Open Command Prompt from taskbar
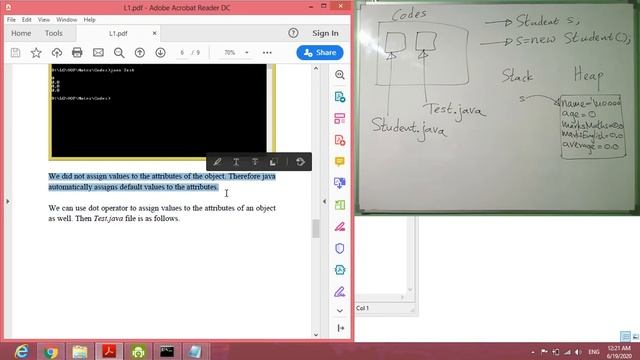 pyautogui.click(x=167, y=351)
